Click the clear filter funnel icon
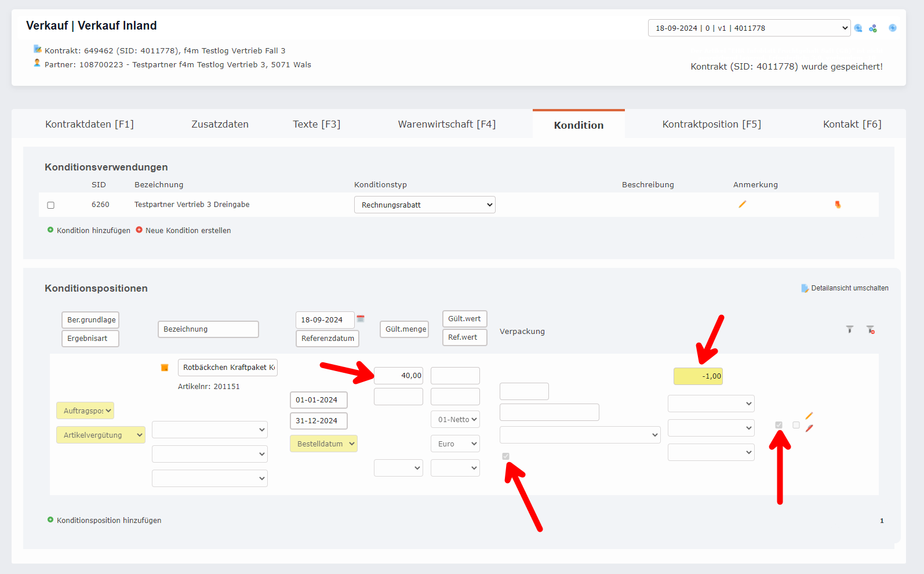924x574 pixels. tap(871, 329)
